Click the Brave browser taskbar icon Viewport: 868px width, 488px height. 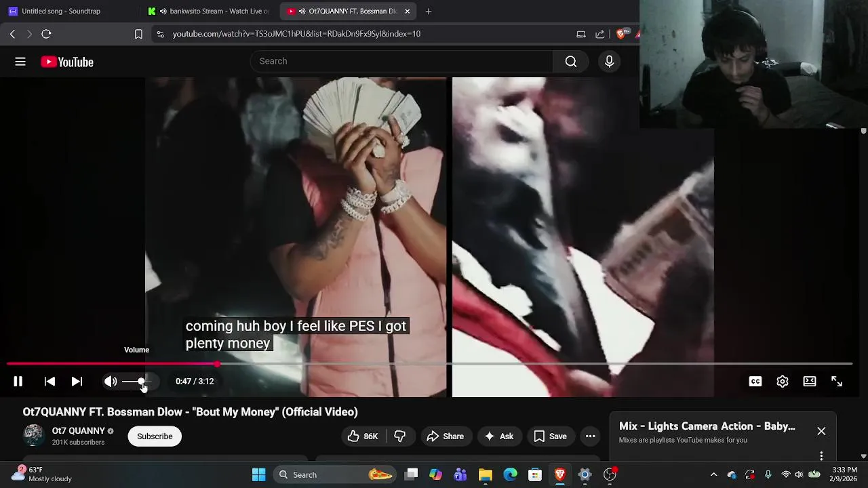(560, 474)
